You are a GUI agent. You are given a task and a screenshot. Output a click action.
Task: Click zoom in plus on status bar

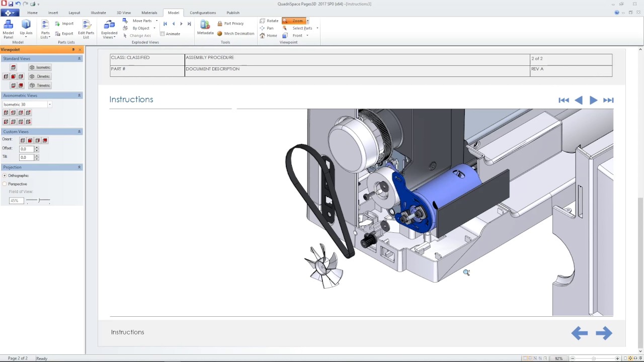pos(617,358)
